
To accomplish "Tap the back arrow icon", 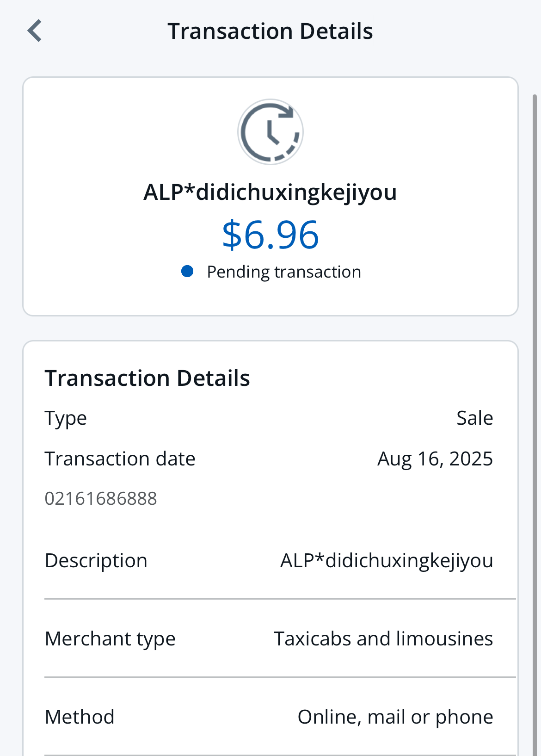I will (35, 31).
